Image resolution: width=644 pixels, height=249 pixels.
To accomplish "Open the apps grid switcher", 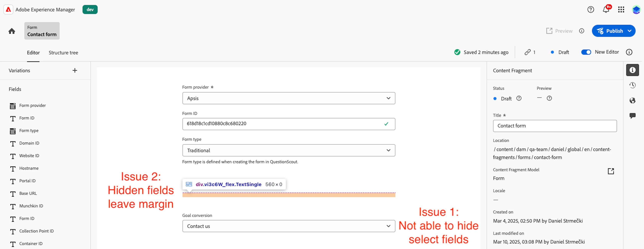I will (x=621, y=10).
